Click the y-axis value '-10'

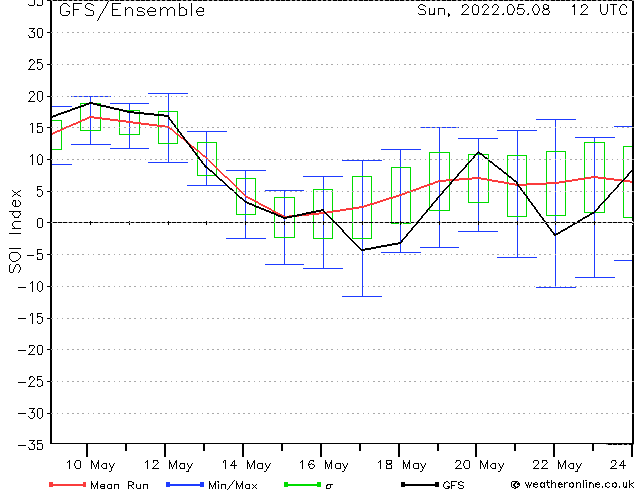[31, 287]
